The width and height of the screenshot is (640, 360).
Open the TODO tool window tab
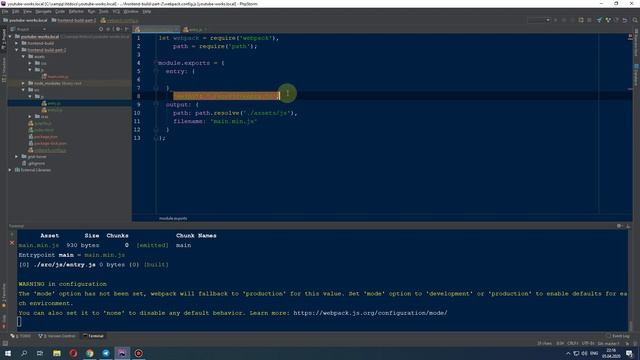21,336
